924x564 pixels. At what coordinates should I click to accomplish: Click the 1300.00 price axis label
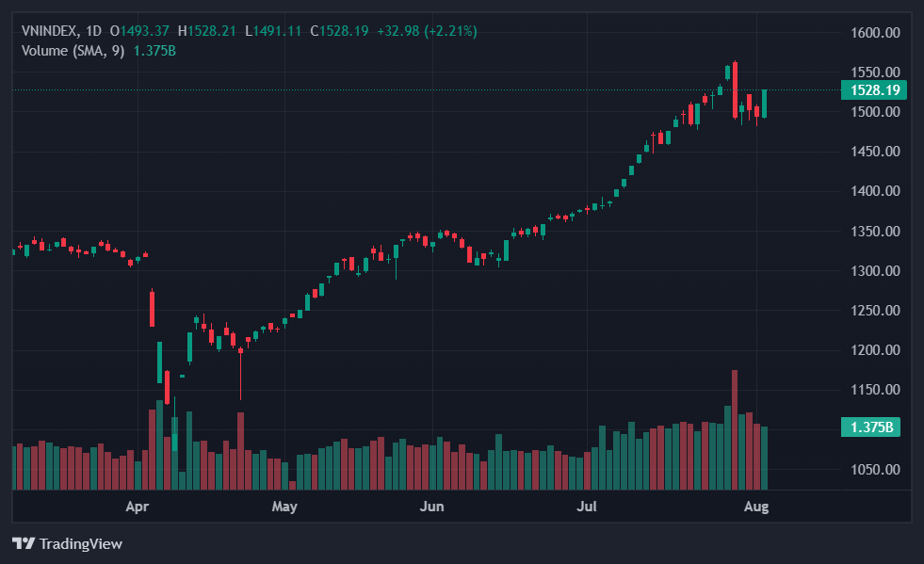point(875,271)
